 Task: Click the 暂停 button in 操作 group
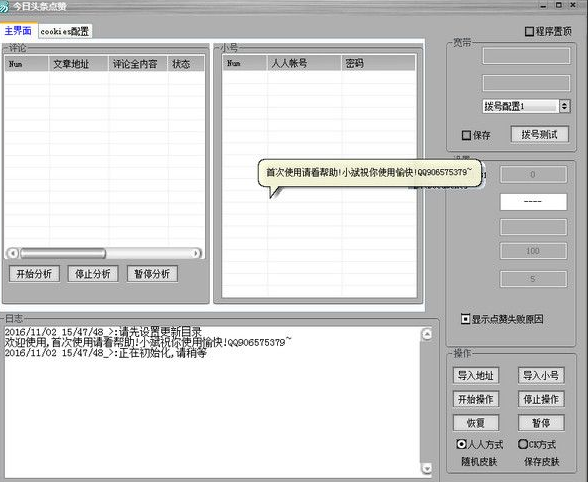tap(541, 423)
